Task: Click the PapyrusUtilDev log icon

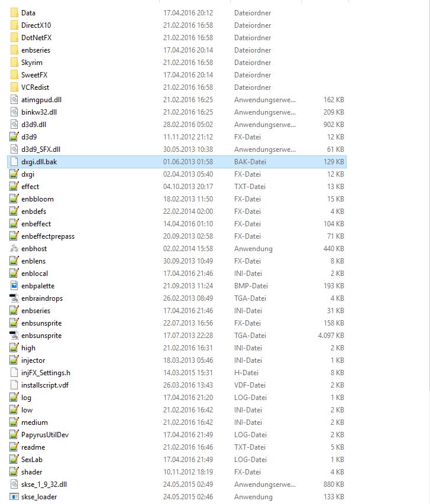Action: [14, 434]
